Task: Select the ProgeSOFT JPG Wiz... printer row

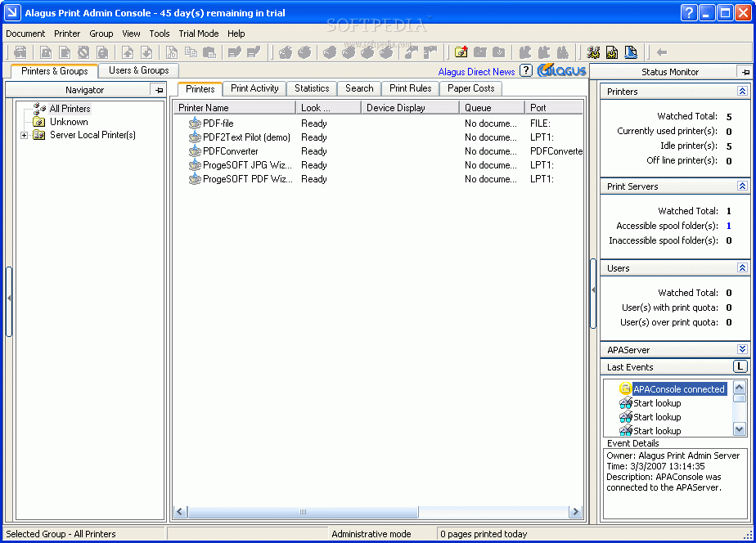Action: tap(378, 164)
